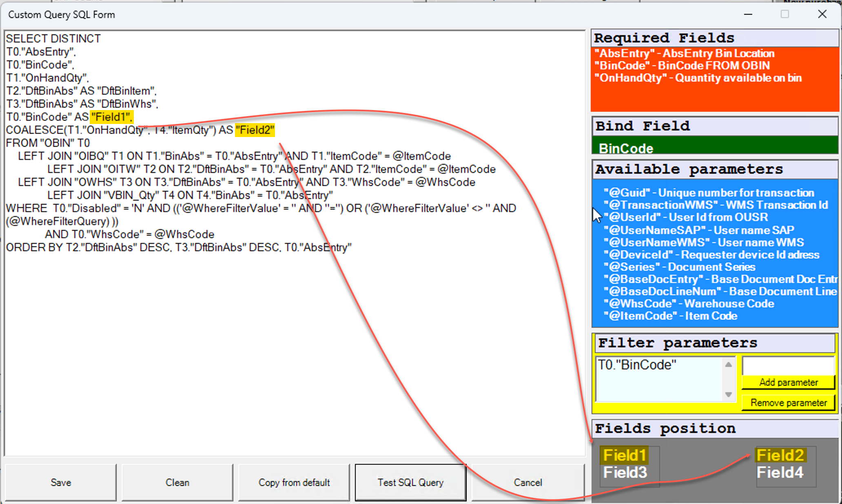Select Field3 in Fields position panel
This screenshot has height=504, width=842.
click(625, 472)
